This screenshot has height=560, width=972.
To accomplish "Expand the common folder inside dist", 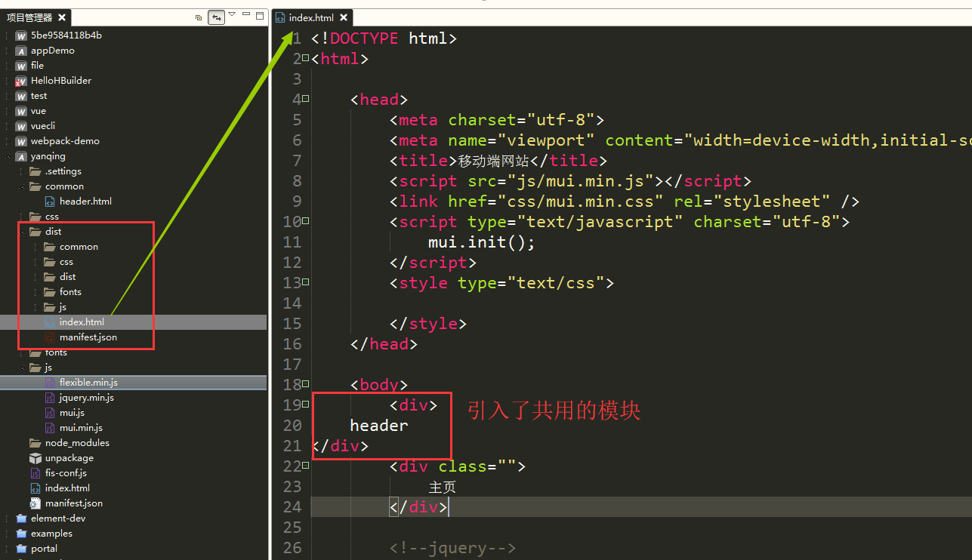I will point(37,247).
